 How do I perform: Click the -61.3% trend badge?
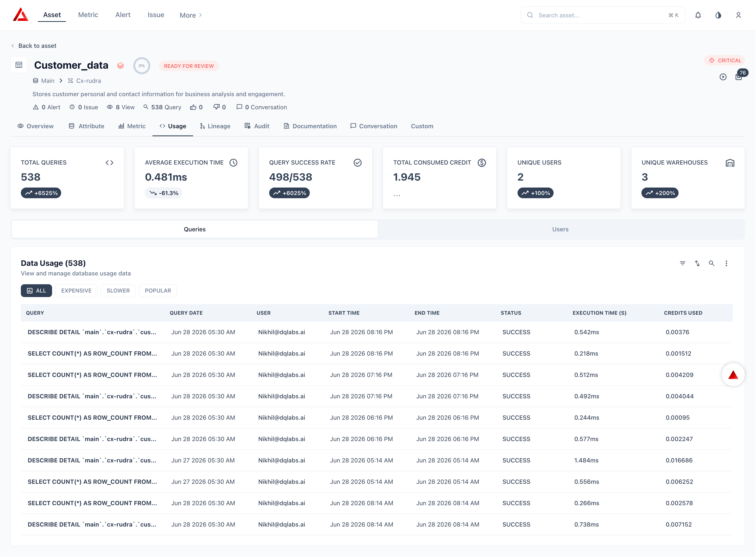[x=163, y=193]
